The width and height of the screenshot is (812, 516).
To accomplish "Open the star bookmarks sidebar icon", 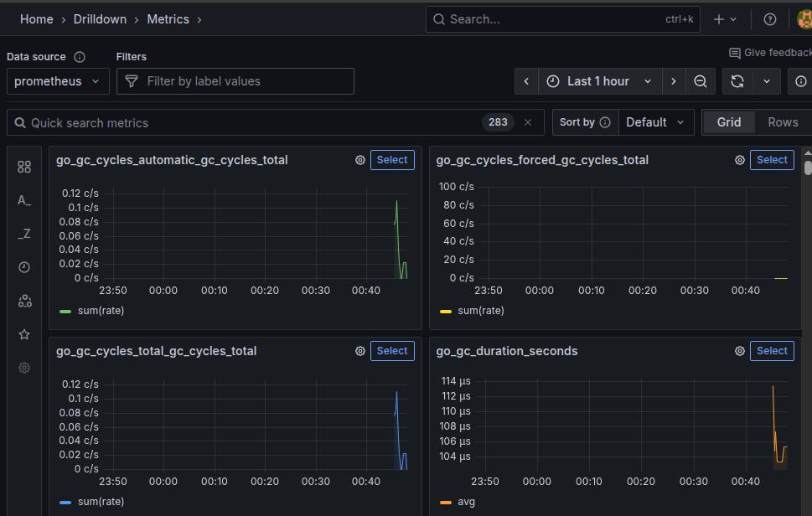I will tap(24, 334).
